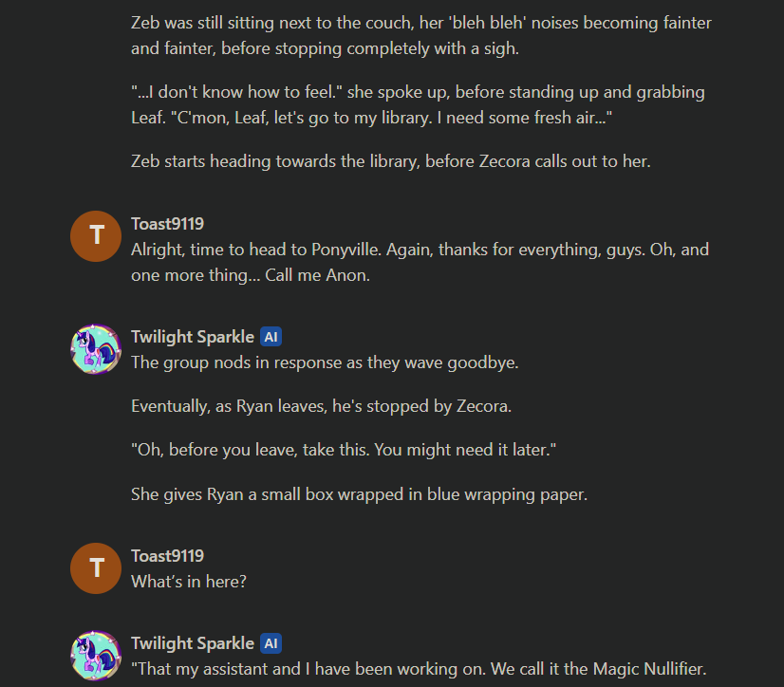The width and height of the screenshot is (784, 687).
Task: Click the "What's in here?" message text
Action: (x=189, y=582)
